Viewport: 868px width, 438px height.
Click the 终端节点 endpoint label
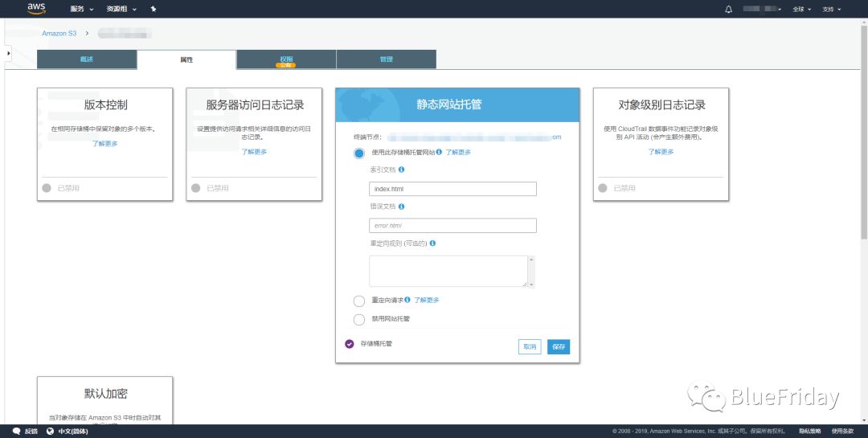click(367, 137)
